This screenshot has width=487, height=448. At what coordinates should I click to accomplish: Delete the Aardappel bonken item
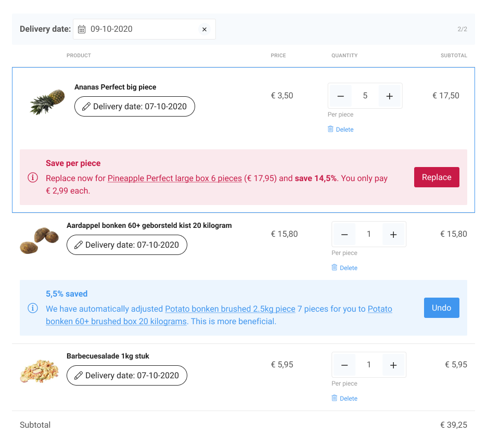(344, 268)
